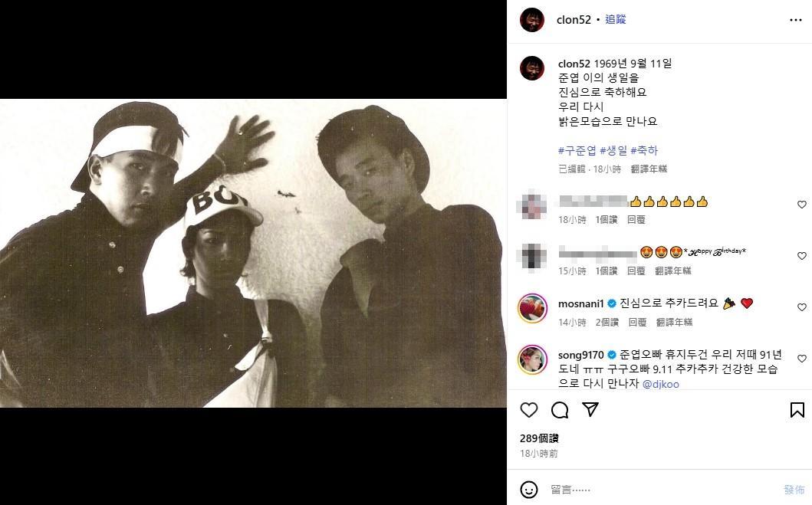
Task: Like mosnani1's comment heart
Action: (x=801, y=307)
